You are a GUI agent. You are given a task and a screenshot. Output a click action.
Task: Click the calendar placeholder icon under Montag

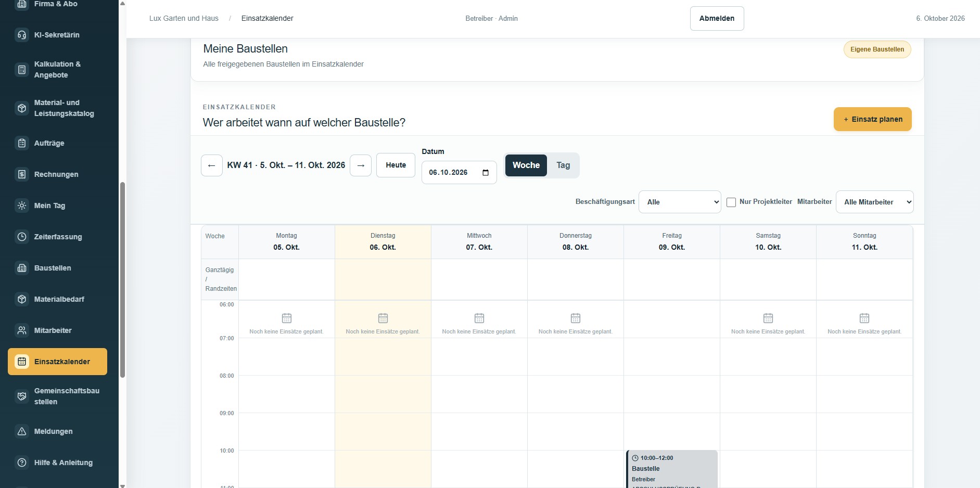click(287, 318)
